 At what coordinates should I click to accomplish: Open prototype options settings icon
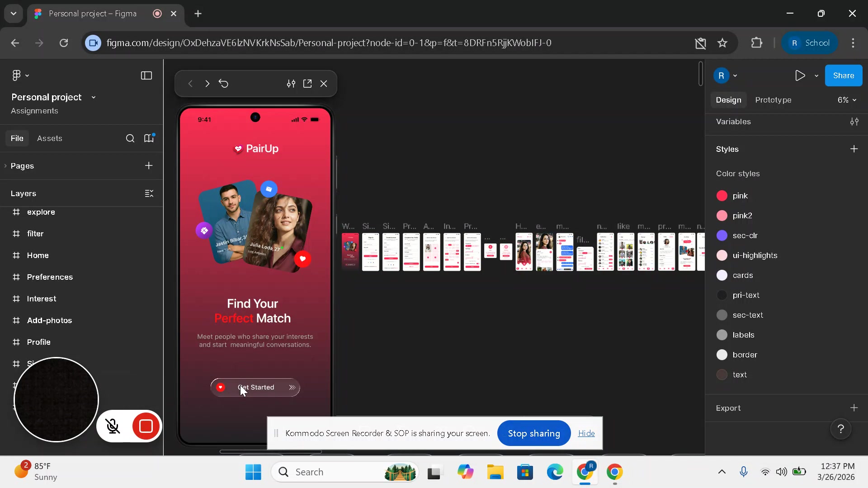pos(291,84)
